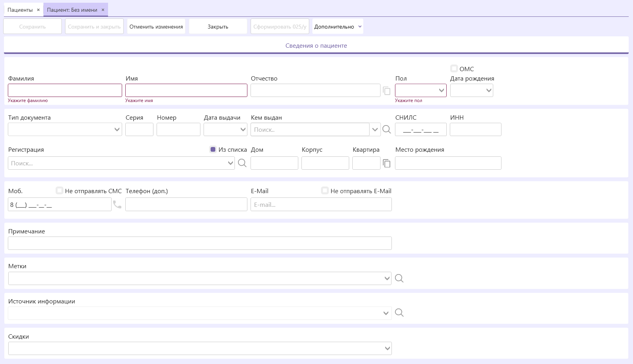Image resolution: width=633 pixels, height=364 pixels.
Task: Click the copy icon next to Квартира field
Action: click(x=387, y=163)
